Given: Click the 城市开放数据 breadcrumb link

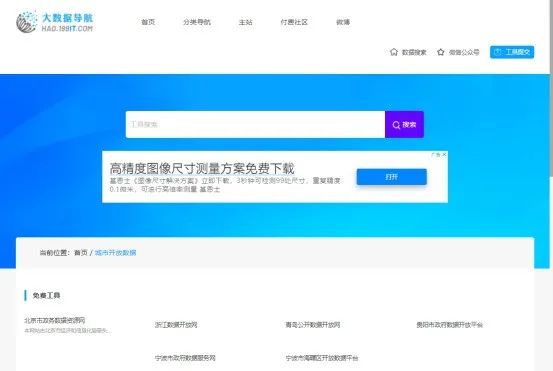Looking at the screenshot, I should [x=115, y=253].
